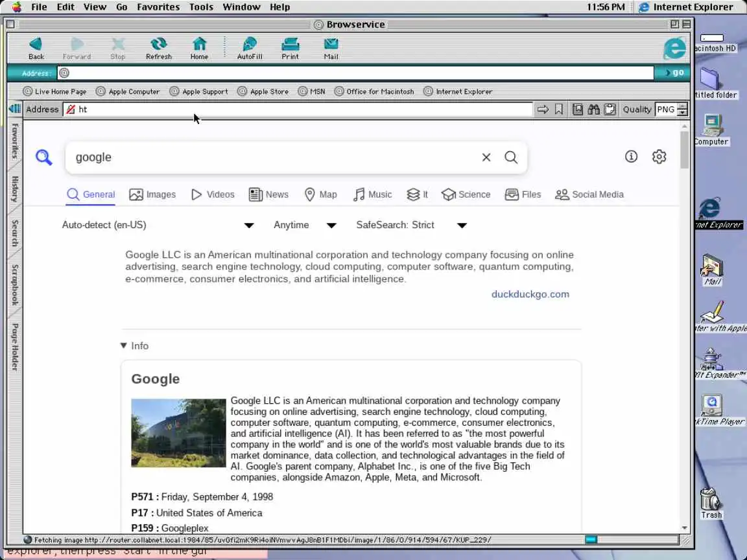Switch to the Music category
This screenshot has height=560, width=747.
click(373, 194)
